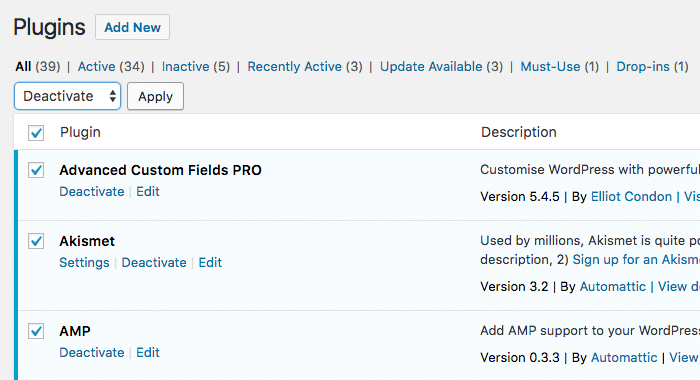Deactivate the Akismet plugin
This screenshot has width=700, height=380.
coord(154,263)
